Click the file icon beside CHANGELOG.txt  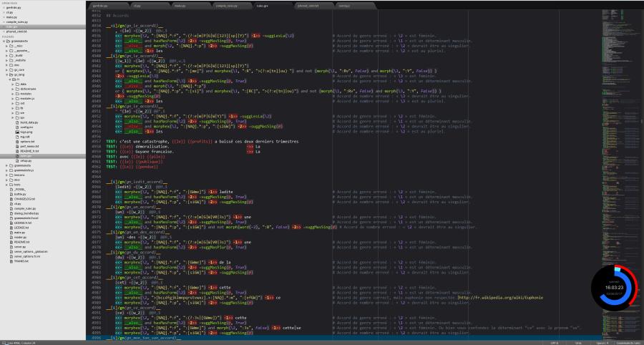point(11,199)
